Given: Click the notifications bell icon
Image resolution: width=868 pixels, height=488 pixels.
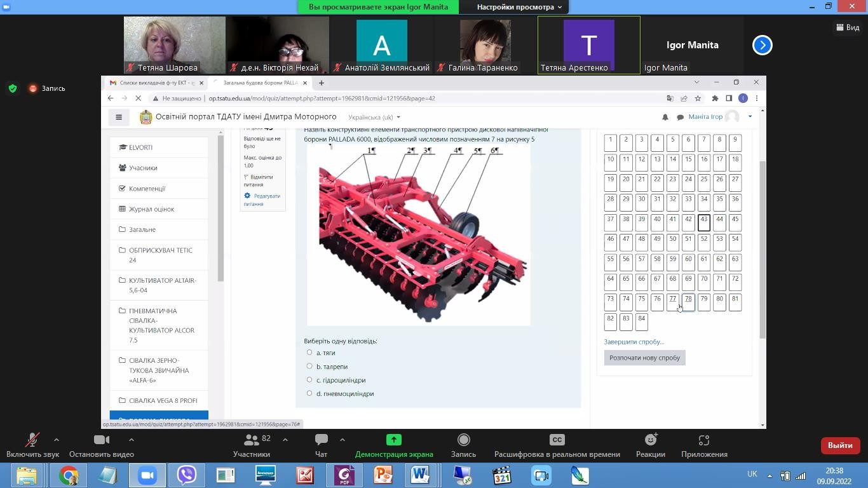Looking at the screenshot, I should 665,117.
